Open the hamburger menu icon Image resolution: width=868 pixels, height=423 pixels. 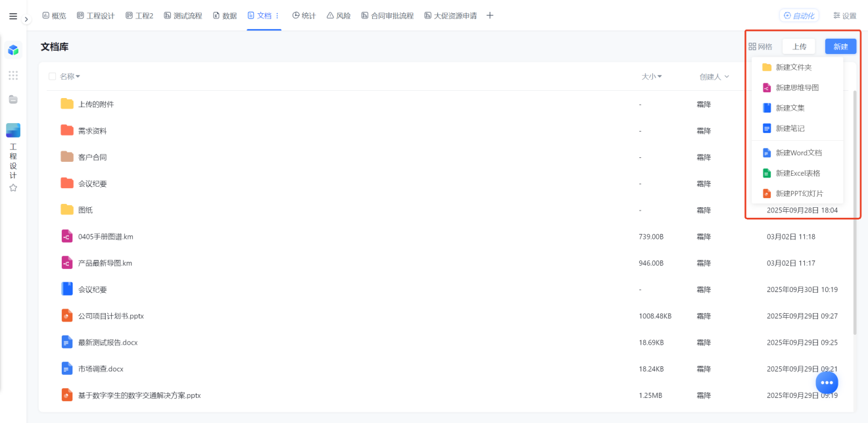click(13, 16)
